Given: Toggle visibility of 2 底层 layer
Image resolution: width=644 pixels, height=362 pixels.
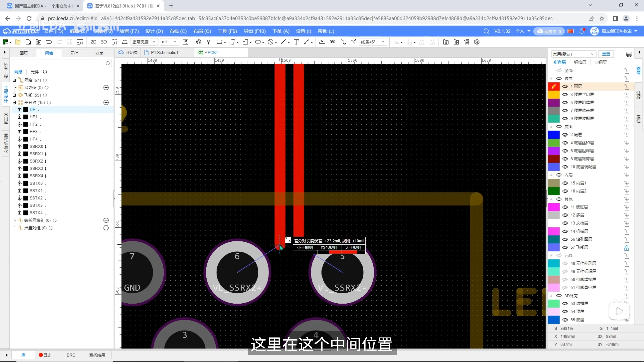Looking at the screenshot, I should click(x=565, y=134).
